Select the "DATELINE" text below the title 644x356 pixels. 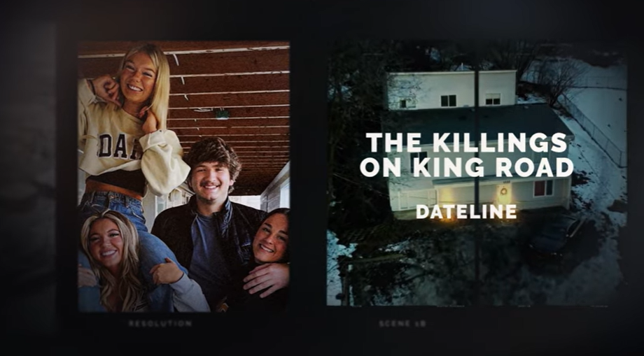coord(466,212)
